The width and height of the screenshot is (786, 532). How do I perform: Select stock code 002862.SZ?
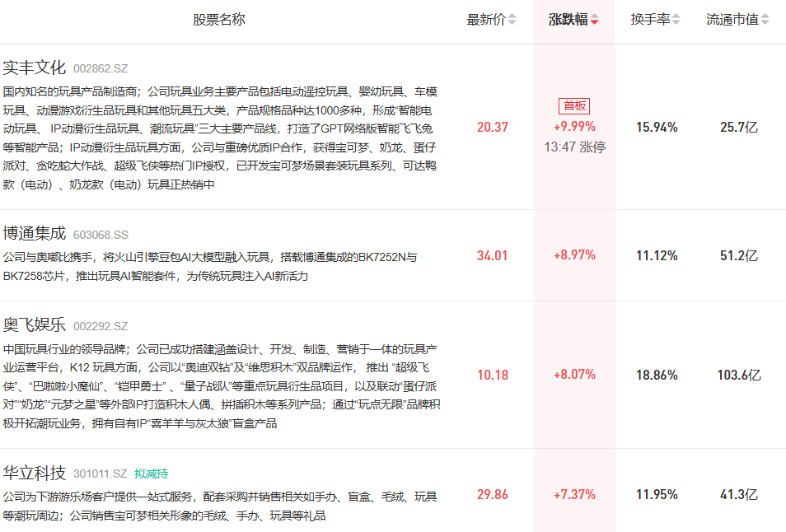click(x=101, y=68)
